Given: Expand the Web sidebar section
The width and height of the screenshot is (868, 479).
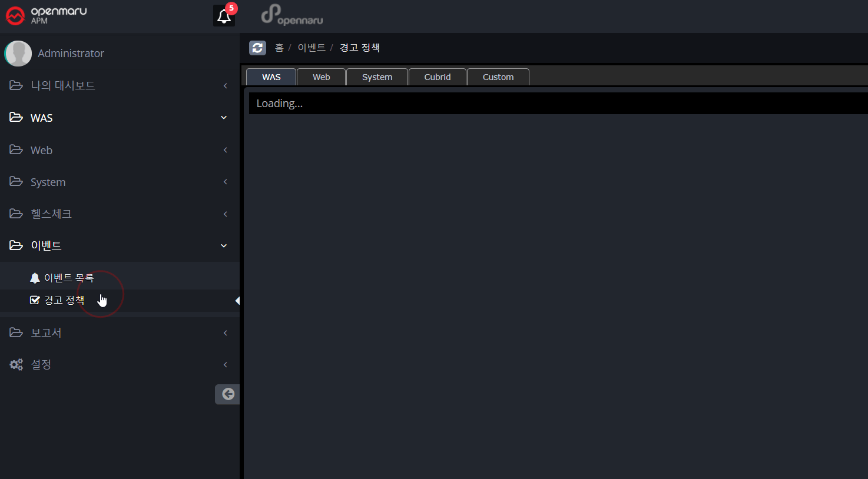Looking at the screenshot, I should click(x=225, y=150).
